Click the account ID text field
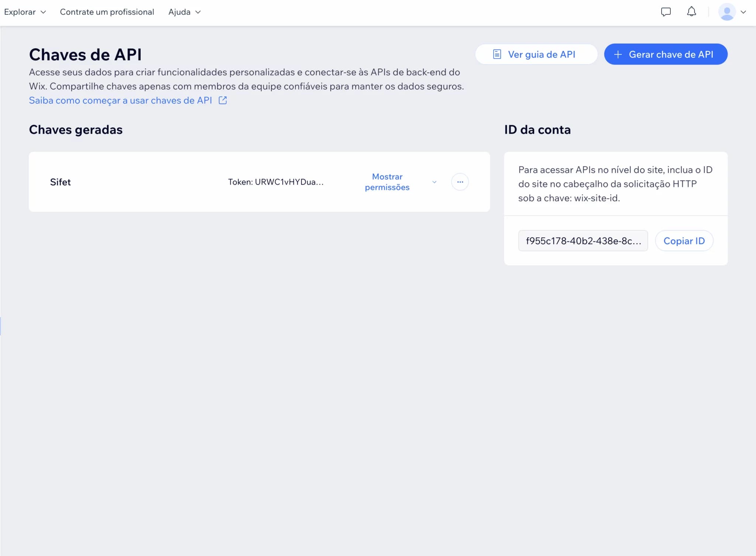The height and width of the screenshot is (556, 756). (583, 241)
